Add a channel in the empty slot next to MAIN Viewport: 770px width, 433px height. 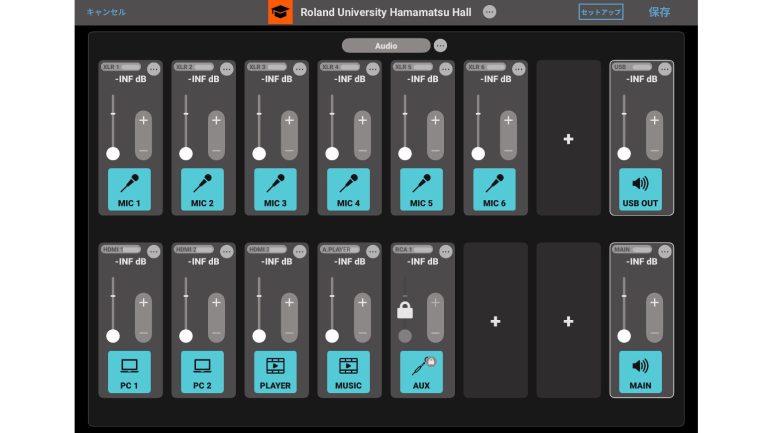click(568, 322)
